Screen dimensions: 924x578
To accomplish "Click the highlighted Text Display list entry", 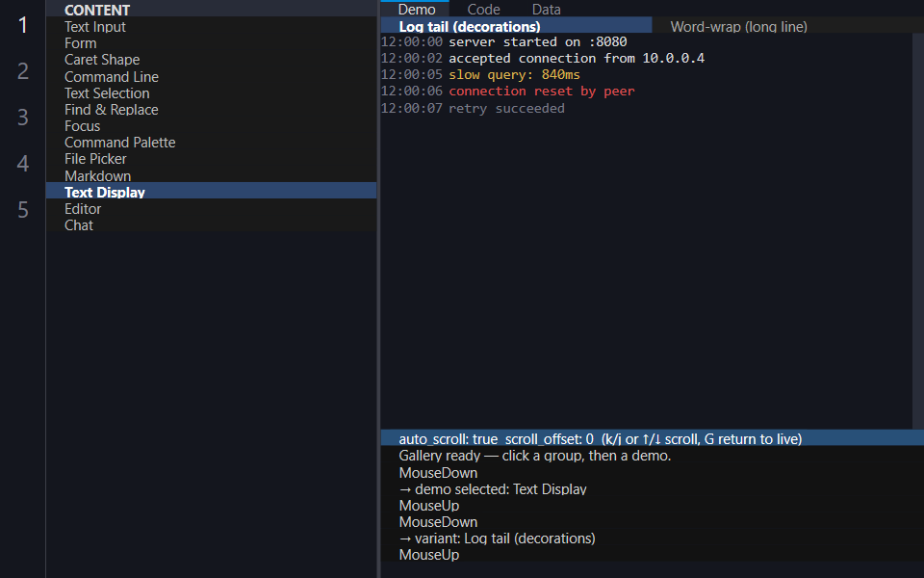I will point(211,191).
